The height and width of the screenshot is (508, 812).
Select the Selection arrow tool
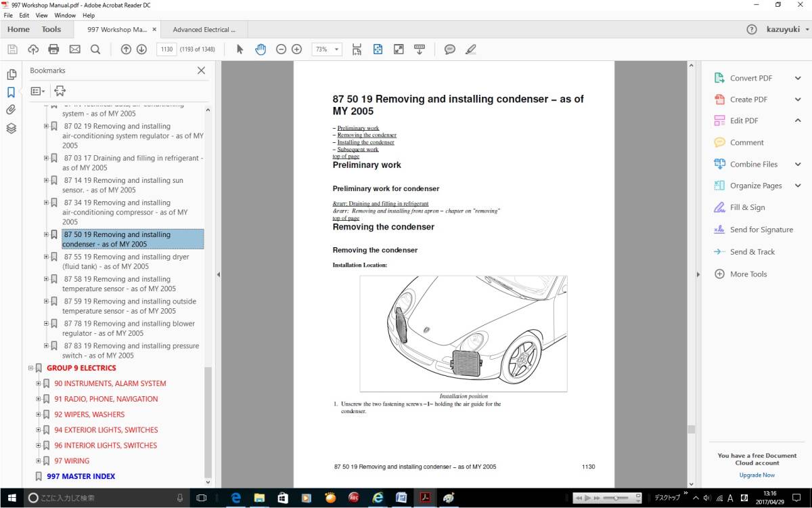[240, 49]
